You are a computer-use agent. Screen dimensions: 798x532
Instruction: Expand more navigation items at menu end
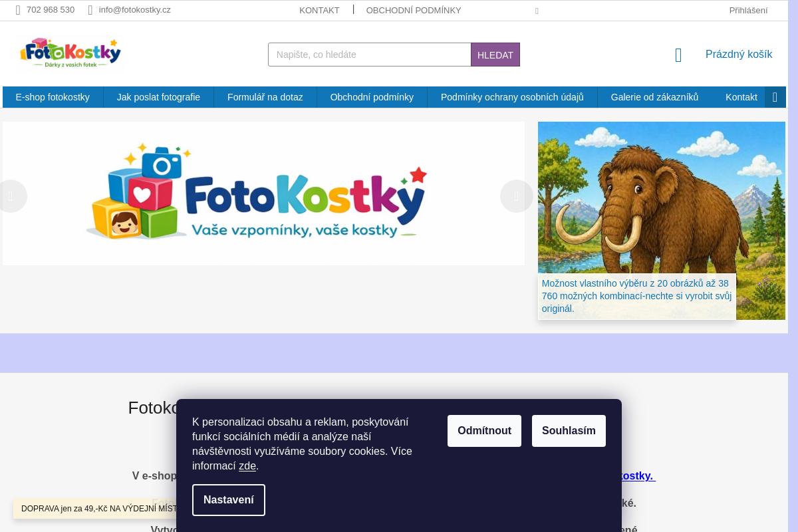[775, 97]
